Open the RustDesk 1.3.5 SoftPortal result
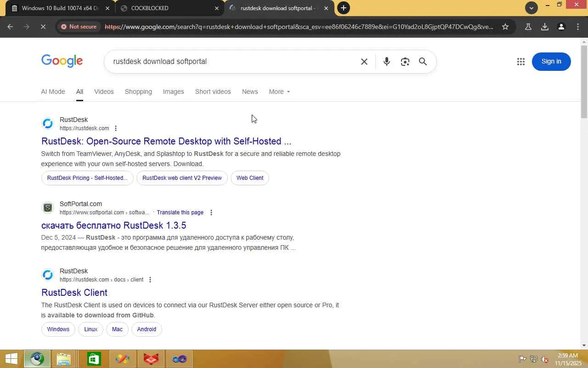 click(x=113, y=225)
